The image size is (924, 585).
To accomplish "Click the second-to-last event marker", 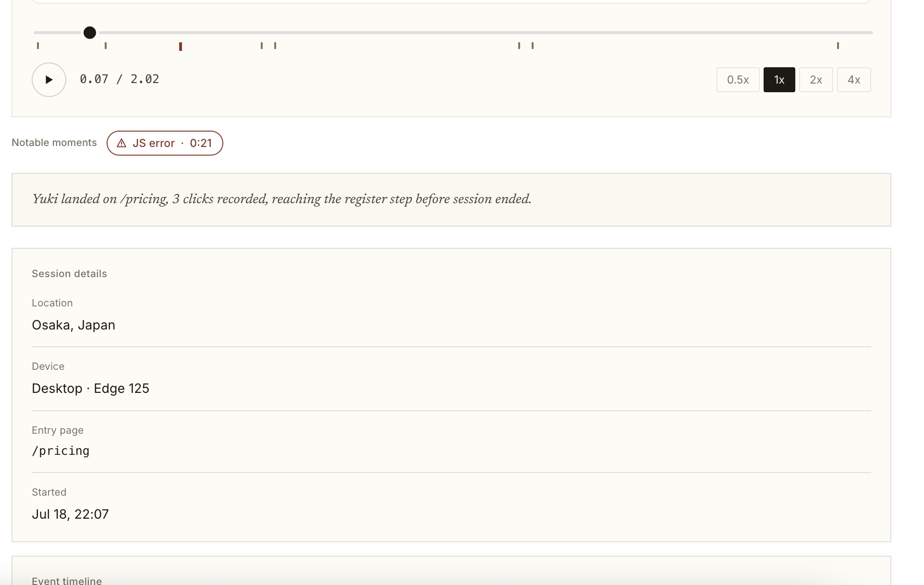I will coord(533,46).
